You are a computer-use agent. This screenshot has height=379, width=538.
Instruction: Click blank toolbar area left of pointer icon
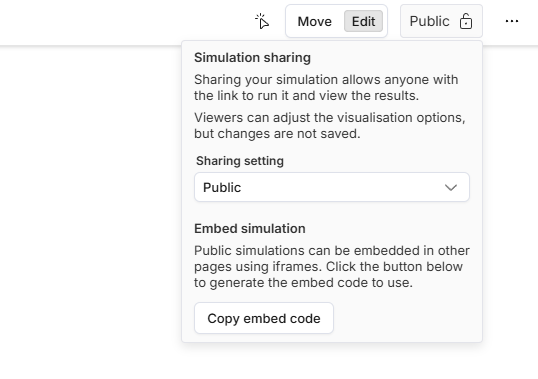point(124,21)
